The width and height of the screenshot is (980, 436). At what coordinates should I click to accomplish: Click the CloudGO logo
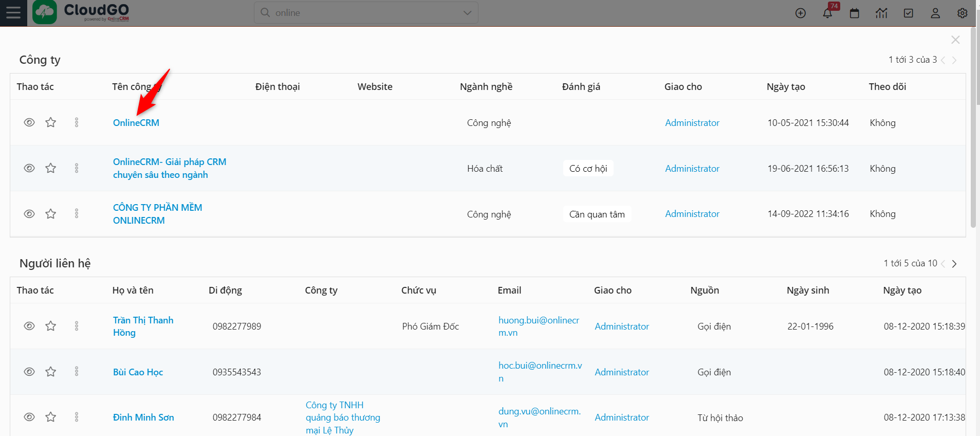tap(81, 12)
